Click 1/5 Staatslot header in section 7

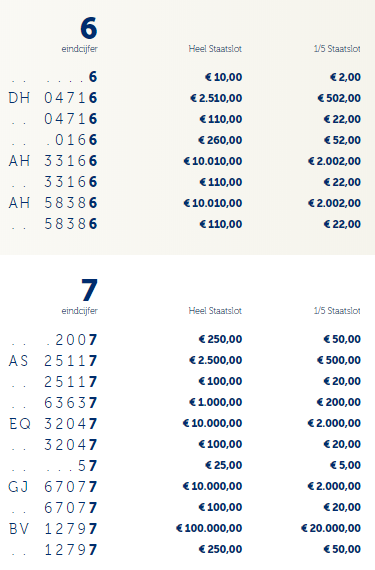click(337, 311)
